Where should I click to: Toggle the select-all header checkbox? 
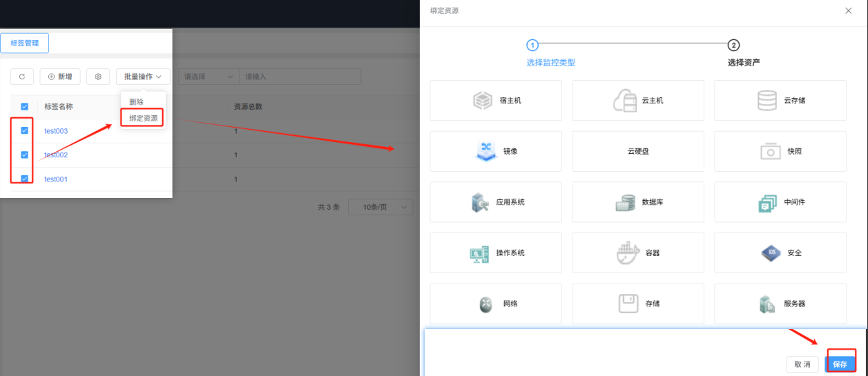(x=24, y=107)
